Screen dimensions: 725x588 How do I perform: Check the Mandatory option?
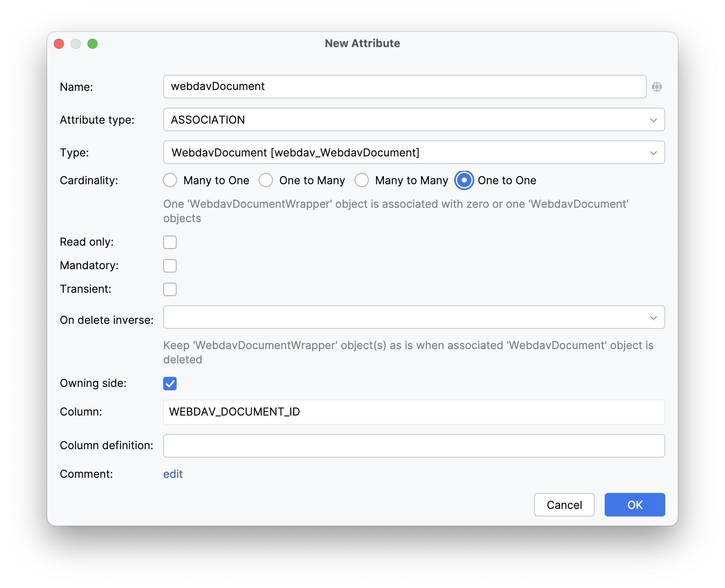coord(170,265)
